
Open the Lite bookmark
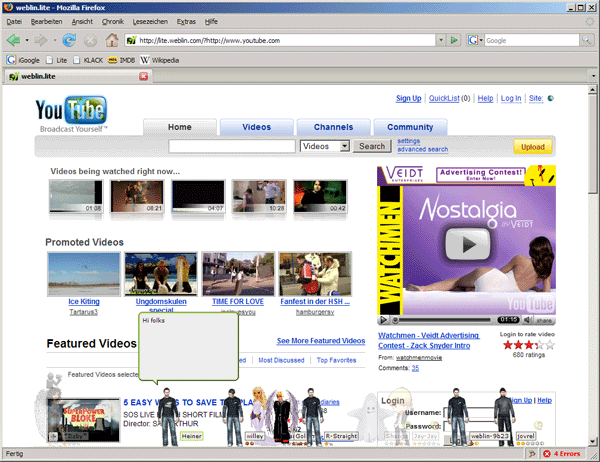(57, 60)
